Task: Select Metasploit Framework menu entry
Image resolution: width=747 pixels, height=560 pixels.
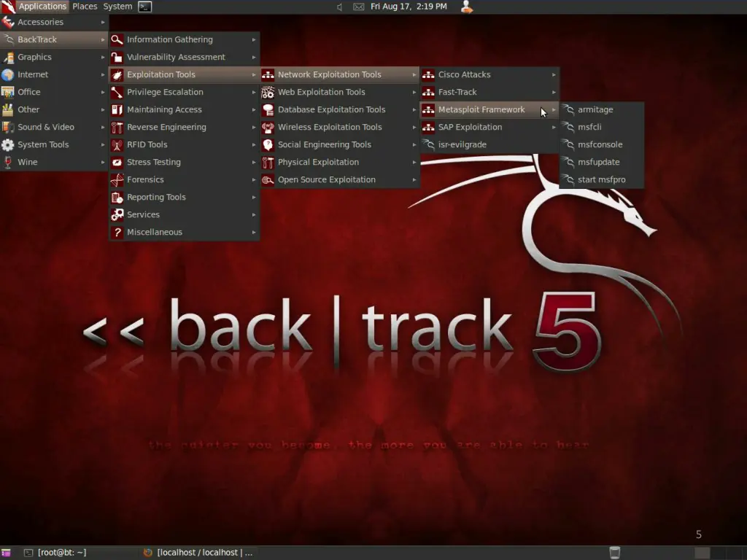Action: 489,109
